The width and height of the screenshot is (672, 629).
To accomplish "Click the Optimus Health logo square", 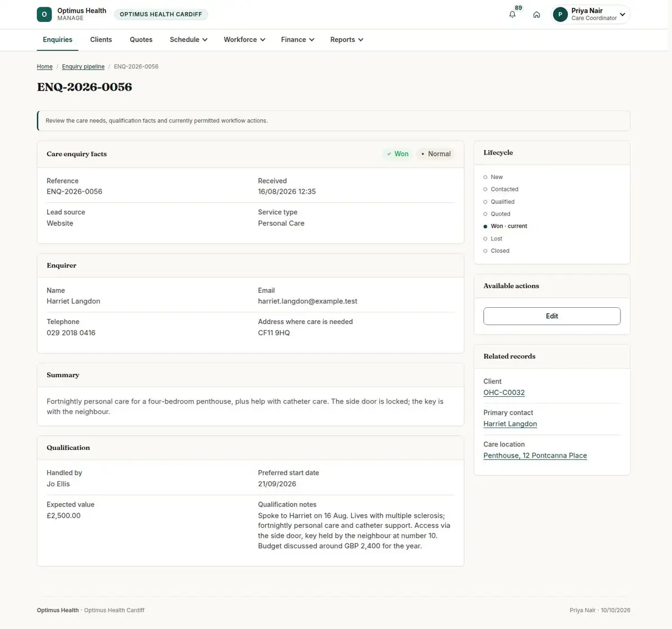I will pos(44,15).
